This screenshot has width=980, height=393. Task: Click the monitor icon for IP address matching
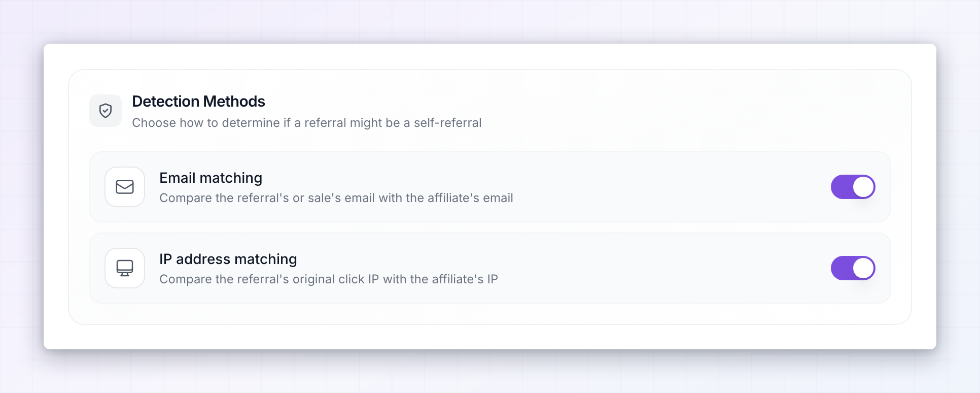125,268
